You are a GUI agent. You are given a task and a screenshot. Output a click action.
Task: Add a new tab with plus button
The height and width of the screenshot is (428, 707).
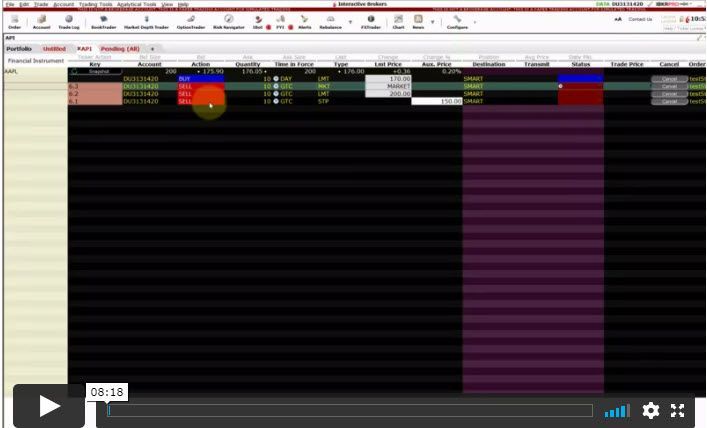coord(152,49)
